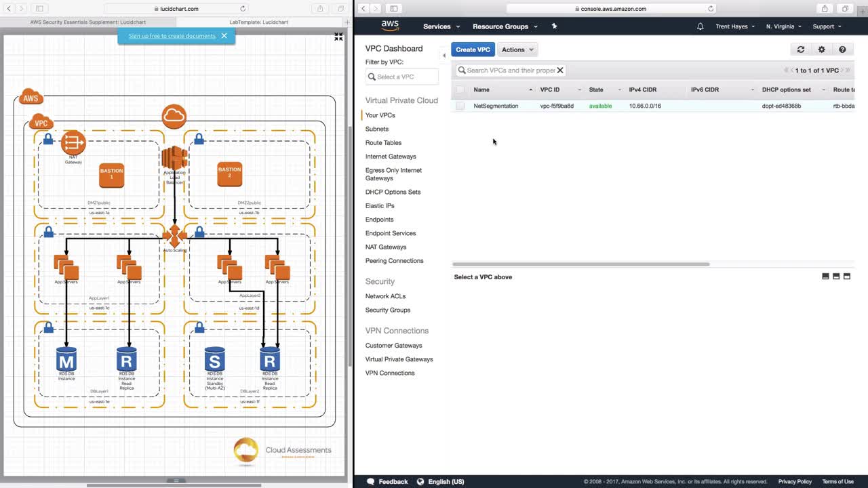868x488 pixels.
Task: Click the refresh icon in VPC toolbar
Action: click(x=800, y=49)
